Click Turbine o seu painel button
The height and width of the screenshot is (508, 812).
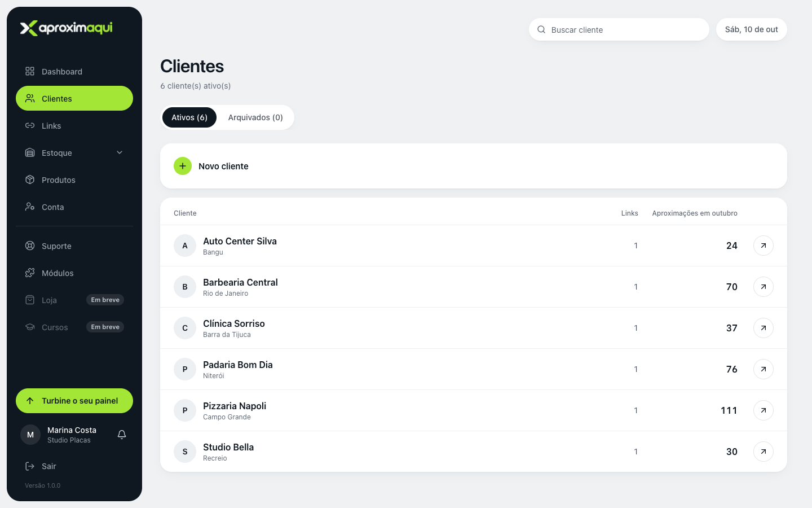coord(74,401)
